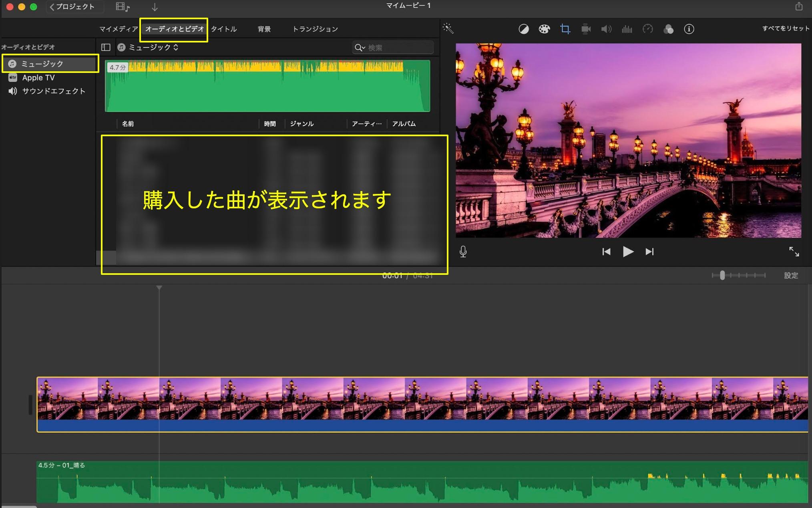Switch to オーディオとビデオ tab
Image resolution: width=812 pixels, height=508 pixels.
174,29
